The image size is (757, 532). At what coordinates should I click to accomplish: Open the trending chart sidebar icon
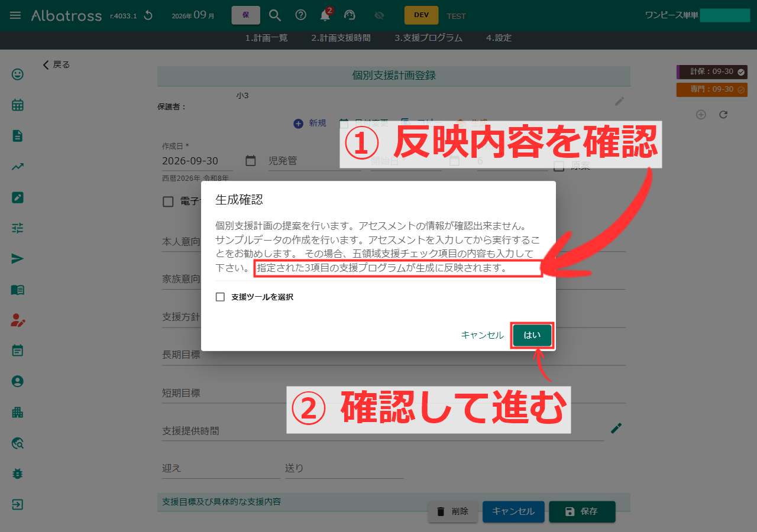point(18,167)
